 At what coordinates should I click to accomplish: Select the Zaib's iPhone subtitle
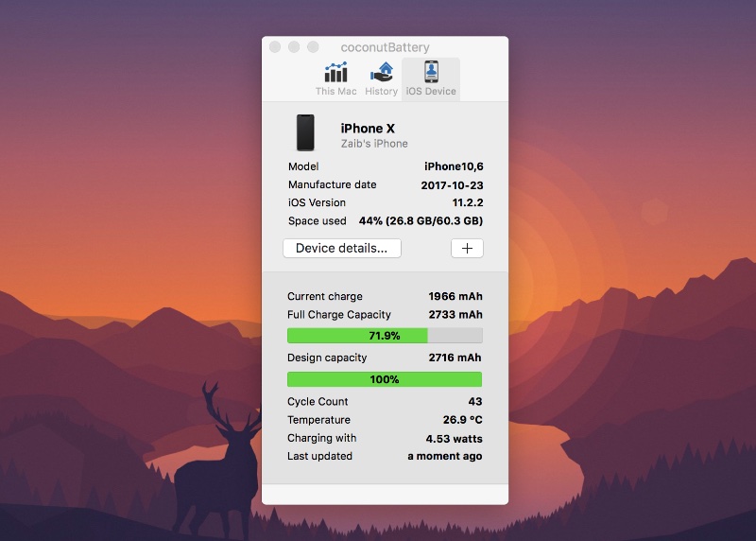tap(374, 144)
